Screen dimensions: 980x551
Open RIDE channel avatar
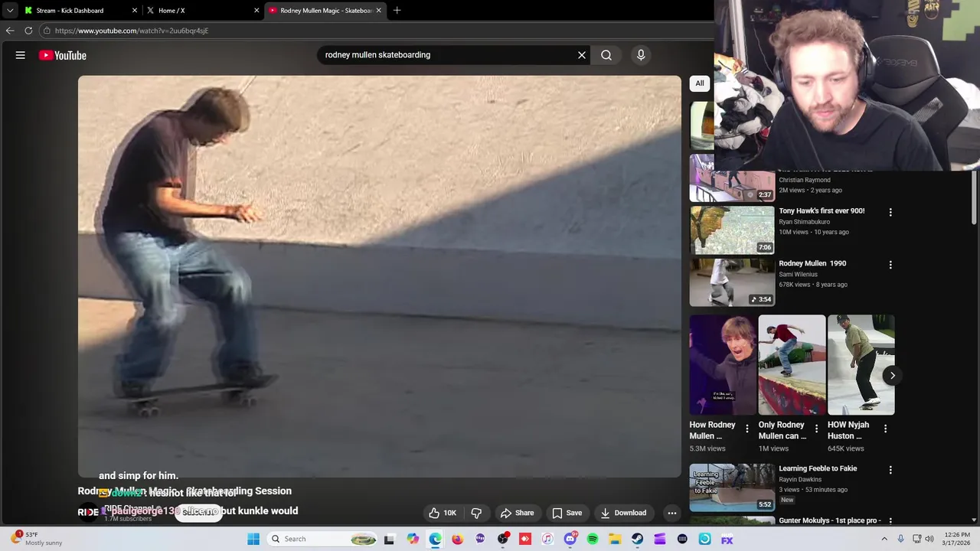pyautogui.click(x=88, y=513)
